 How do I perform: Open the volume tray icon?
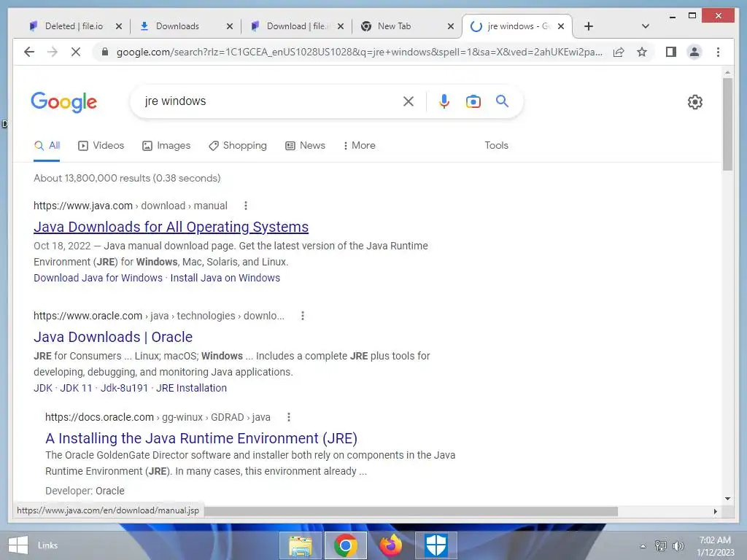(x=678, y=545)
